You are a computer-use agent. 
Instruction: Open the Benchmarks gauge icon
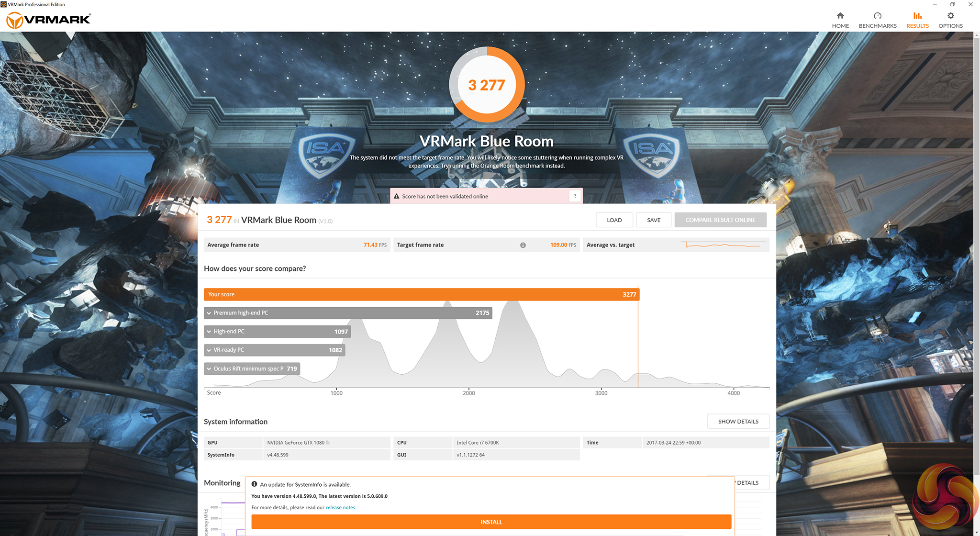pos(877,16)
